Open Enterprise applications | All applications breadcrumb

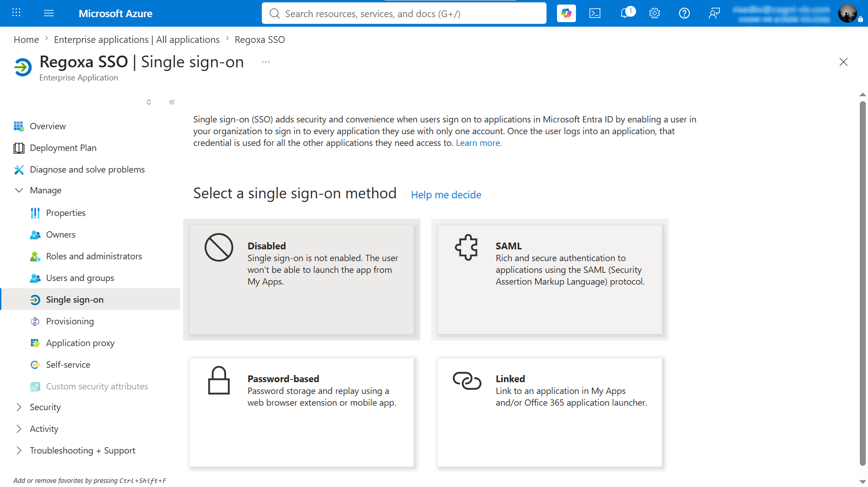(137, 39)
